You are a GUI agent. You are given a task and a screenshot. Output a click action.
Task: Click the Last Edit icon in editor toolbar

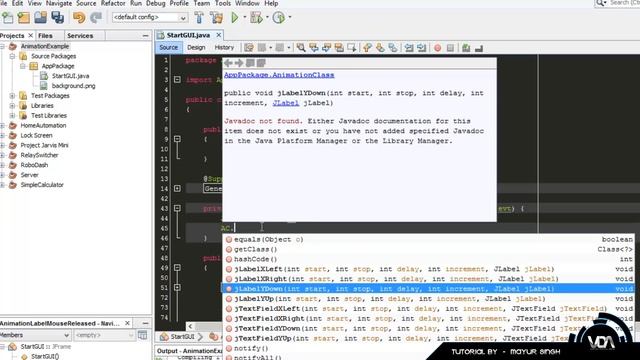[x=249, y=48]
